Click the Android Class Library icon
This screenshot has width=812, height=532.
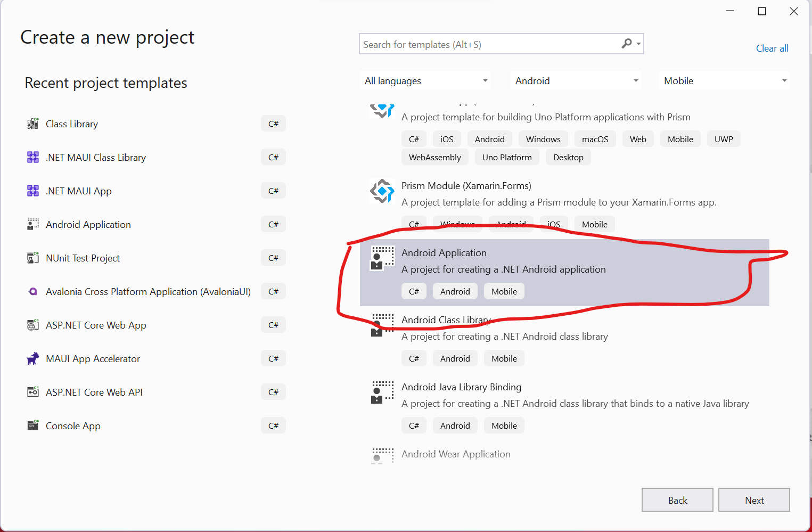click(x=382, y=325)
